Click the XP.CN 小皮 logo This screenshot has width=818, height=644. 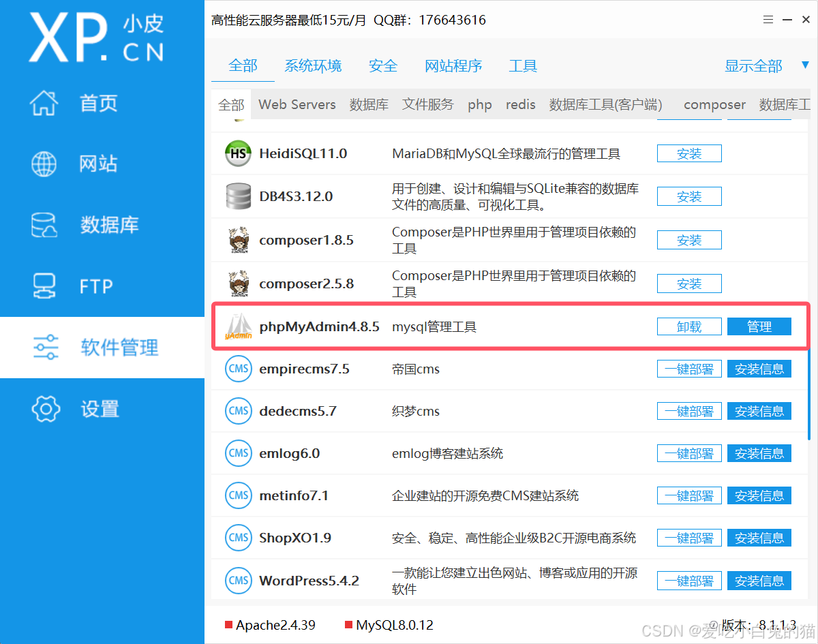point(97,37)
